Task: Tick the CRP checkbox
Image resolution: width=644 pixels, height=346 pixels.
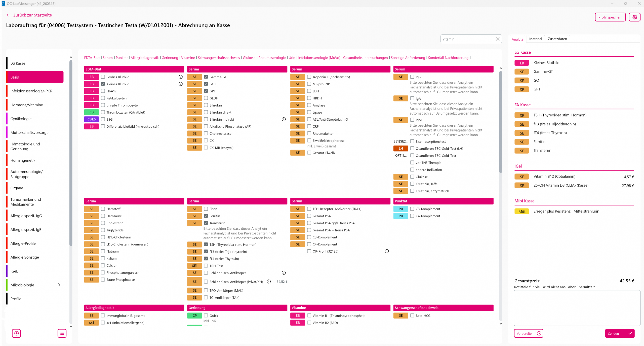Action: [309, 126]
